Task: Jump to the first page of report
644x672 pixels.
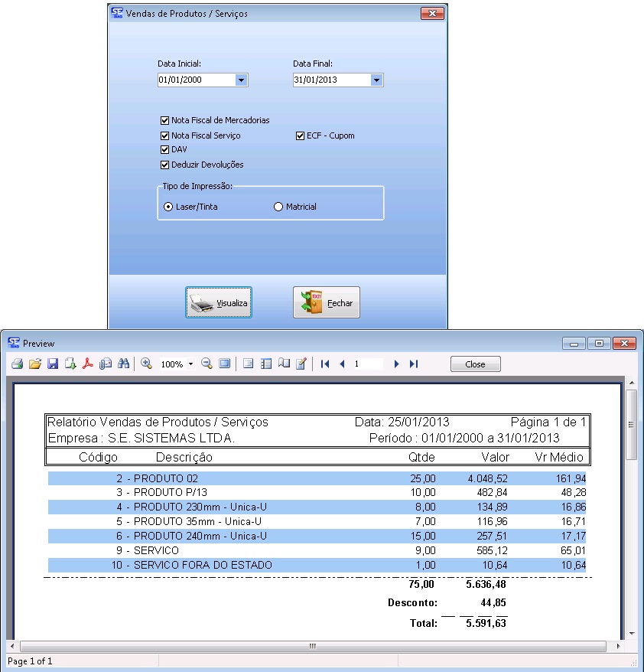Action: pyautogui.click(x=325, y=364)
